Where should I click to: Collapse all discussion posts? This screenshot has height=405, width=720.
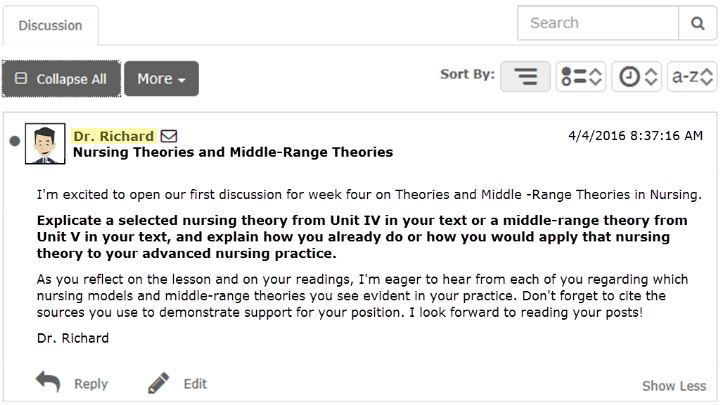61,79
